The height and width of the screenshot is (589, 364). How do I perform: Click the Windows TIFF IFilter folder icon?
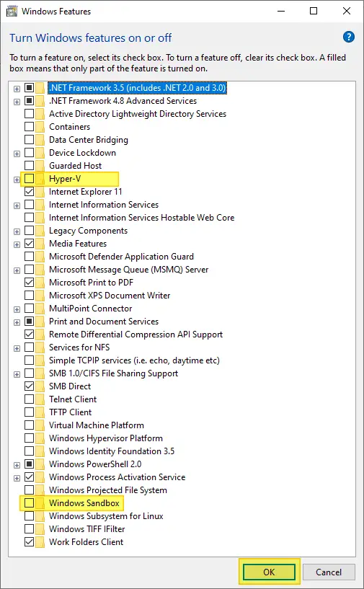click(40, 529)
